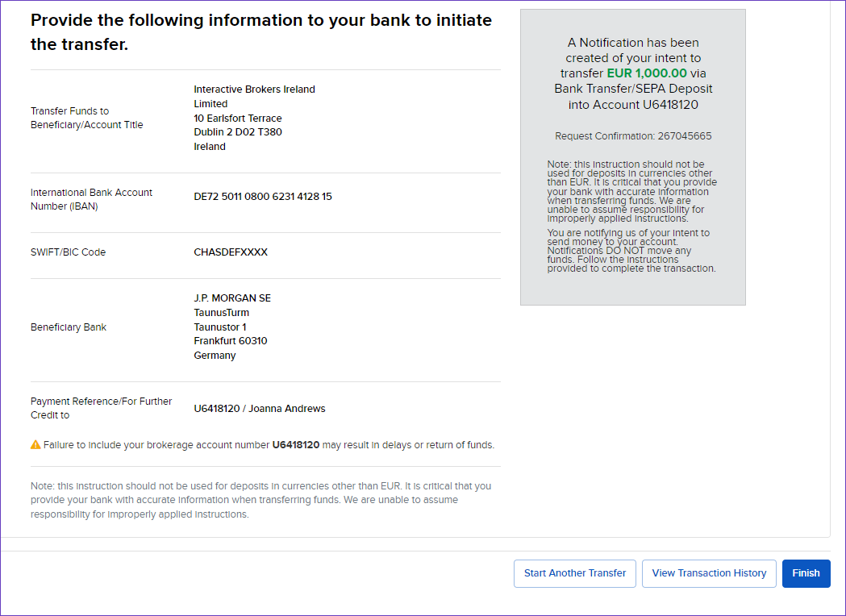
Task: Click the orange warning triangle icon
Action: pos(35,445)
